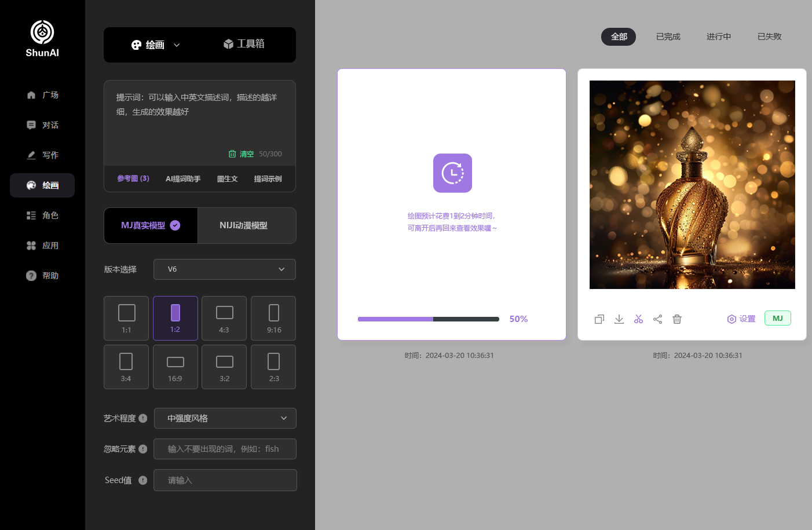Click the 50% generation progress bar
Viewport: 812px width, 530px height.
click(428, 319)
